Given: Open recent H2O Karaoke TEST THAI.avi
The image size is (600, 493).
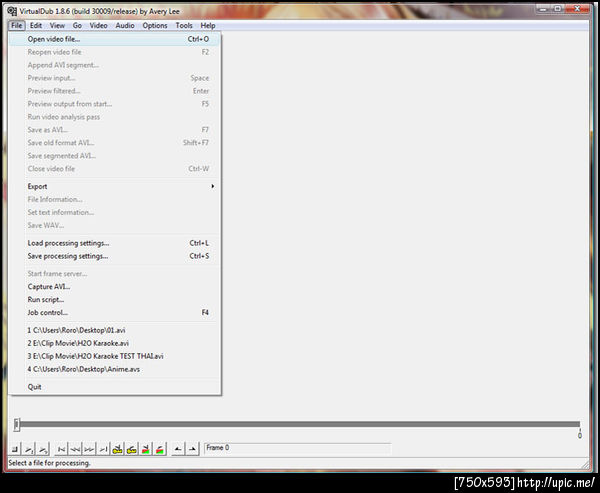Looking at the screenshot, I should (114, 356).
